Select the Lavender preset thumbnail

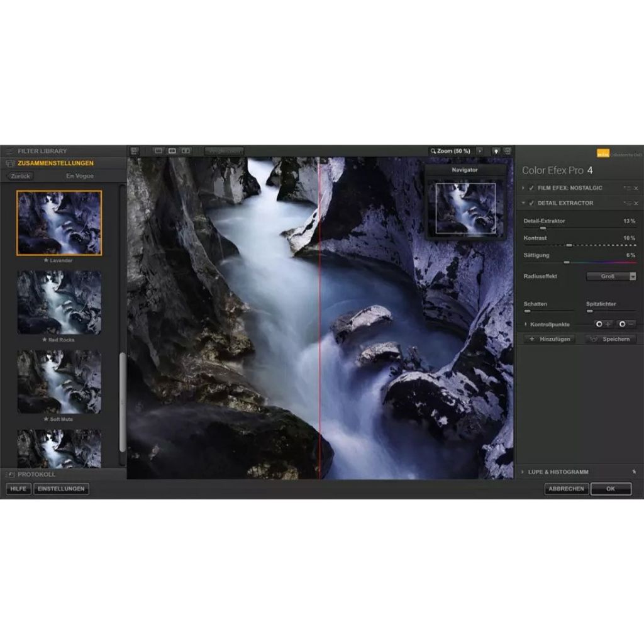pyautogui.click(x=59, y=223)
